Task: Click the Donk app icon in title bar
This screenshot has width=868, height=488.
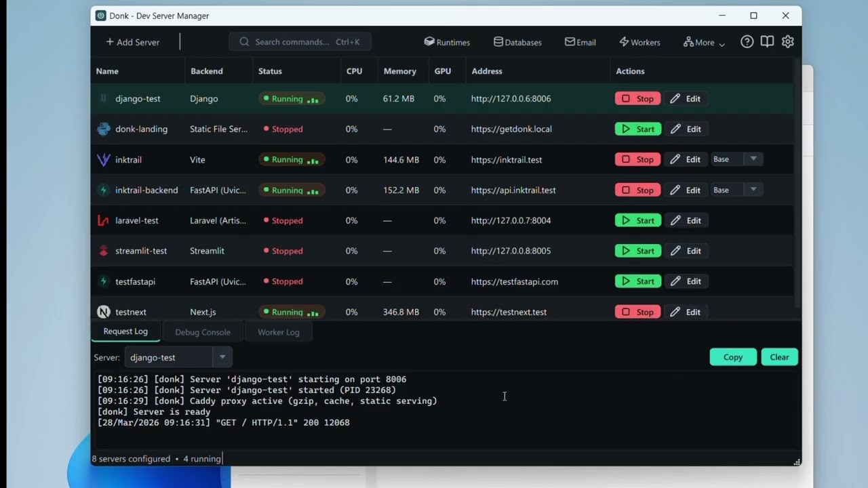Action: [x=101, y=16]
